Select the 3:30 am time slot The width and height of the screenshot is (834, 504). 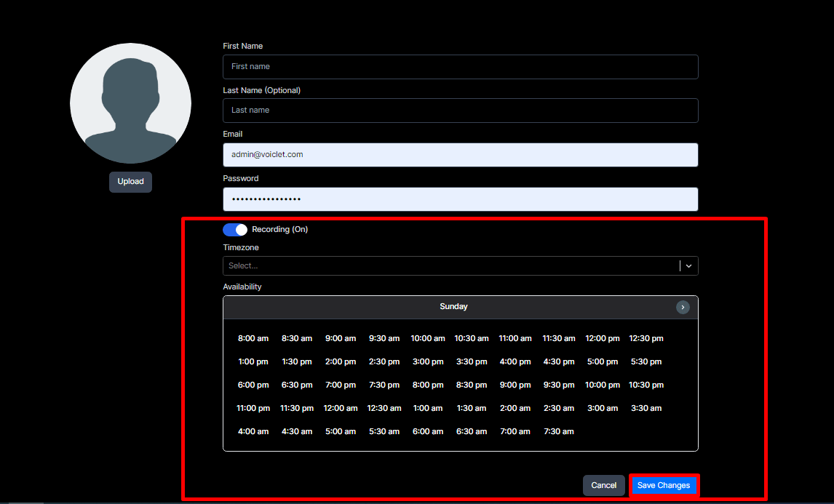click(646, 409)
